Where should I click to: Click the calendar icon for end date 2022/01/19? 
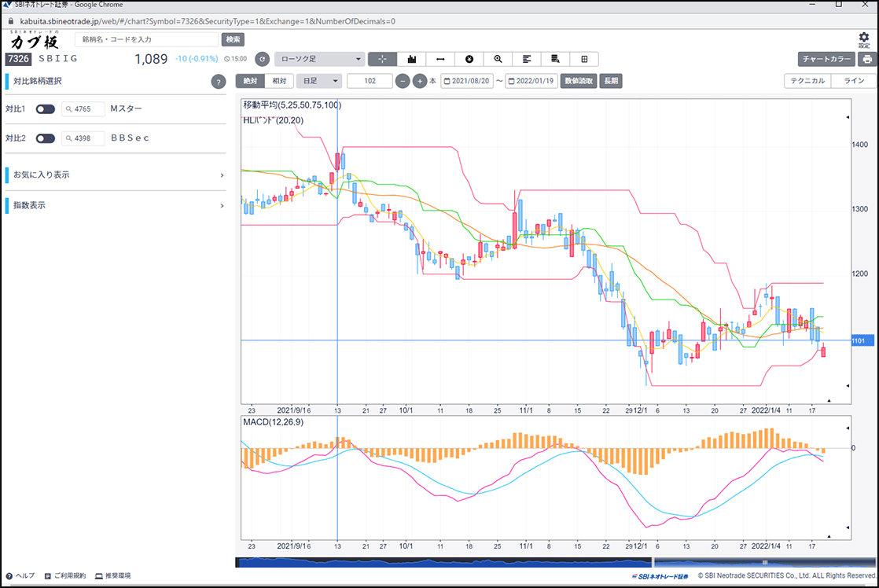(x=511, y=81)
